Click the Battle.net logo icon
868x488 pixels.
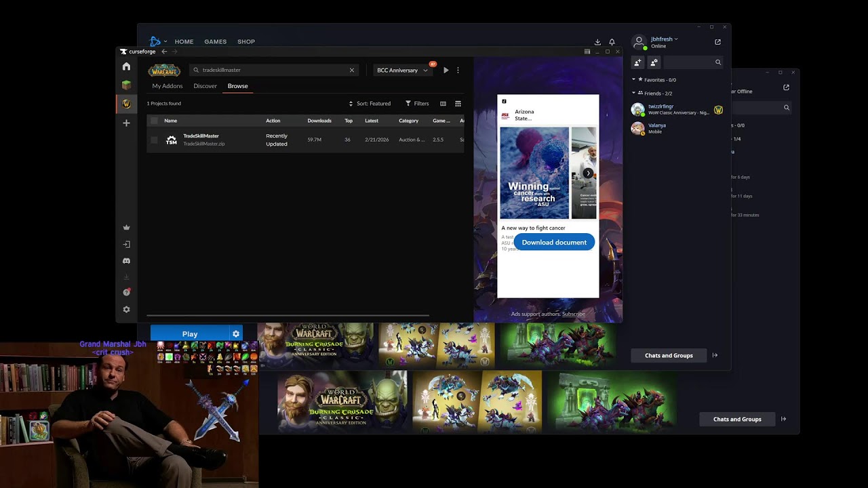155,41
